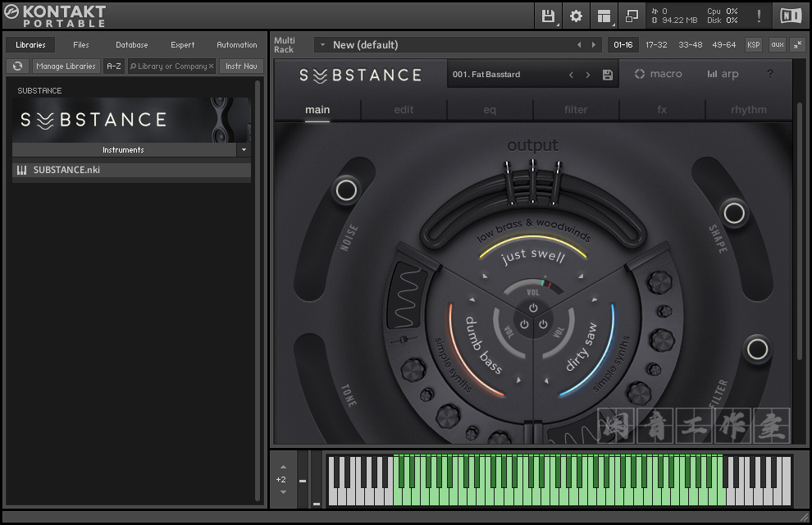Adjust the NOISE slider handle

[x=346, y=190]
